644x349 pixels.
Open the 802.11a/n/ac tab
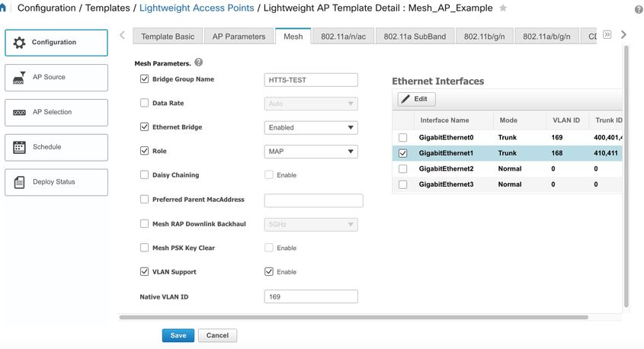coord(343,36)
